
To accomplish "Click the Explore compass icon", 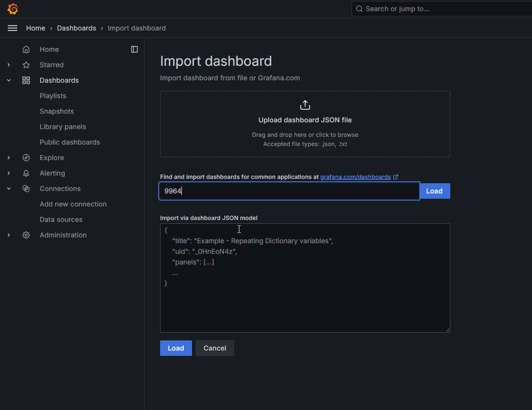I will (x=26, y=158).
